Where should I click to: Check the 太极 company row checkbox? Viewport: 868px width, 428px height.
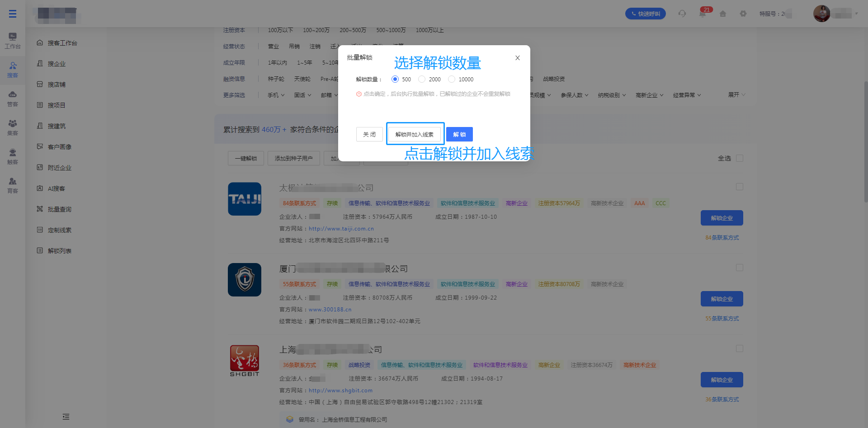pyautogui.click(x=740, y=187)
